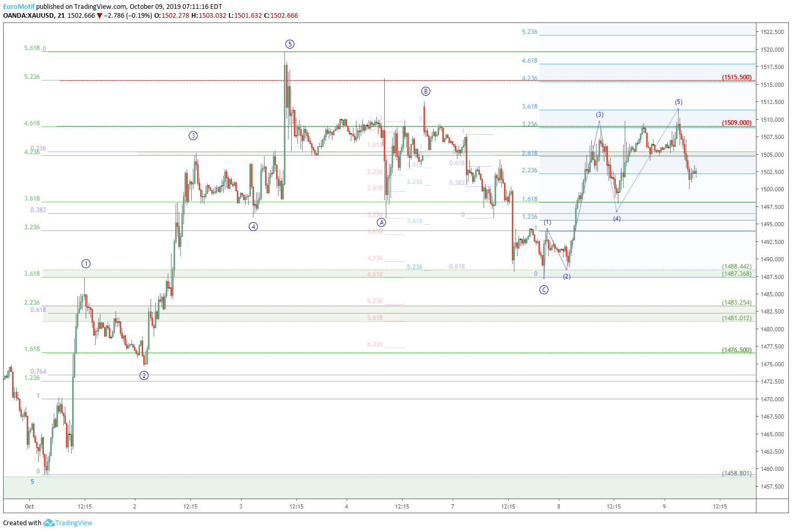The image size is (792, 532).
Task: Click the 1520.000 price axis tick
Action: (773, 50)
